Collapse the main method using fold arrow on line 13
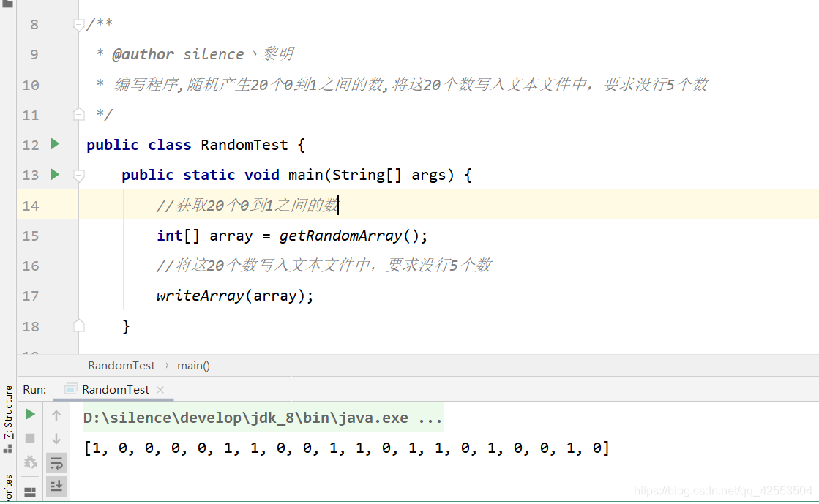 pyautogui.click(x=78, y=175)
